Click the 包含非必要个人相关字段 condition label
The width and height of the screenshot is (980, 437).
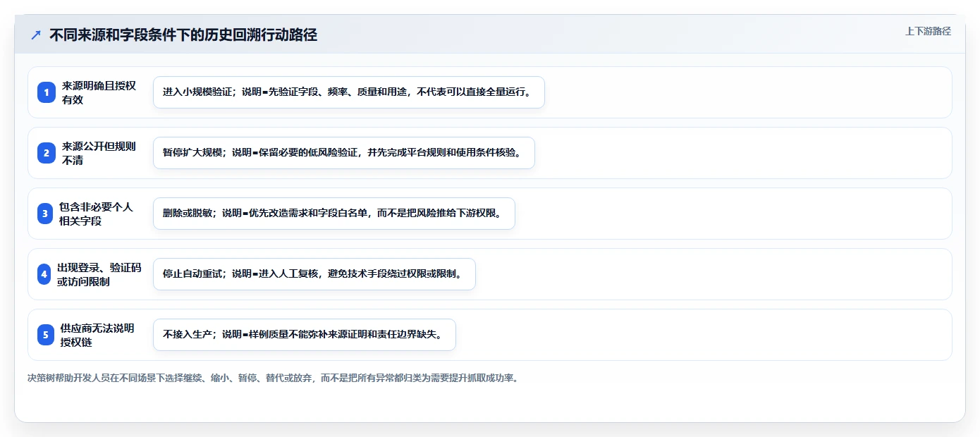click(96, 214)
